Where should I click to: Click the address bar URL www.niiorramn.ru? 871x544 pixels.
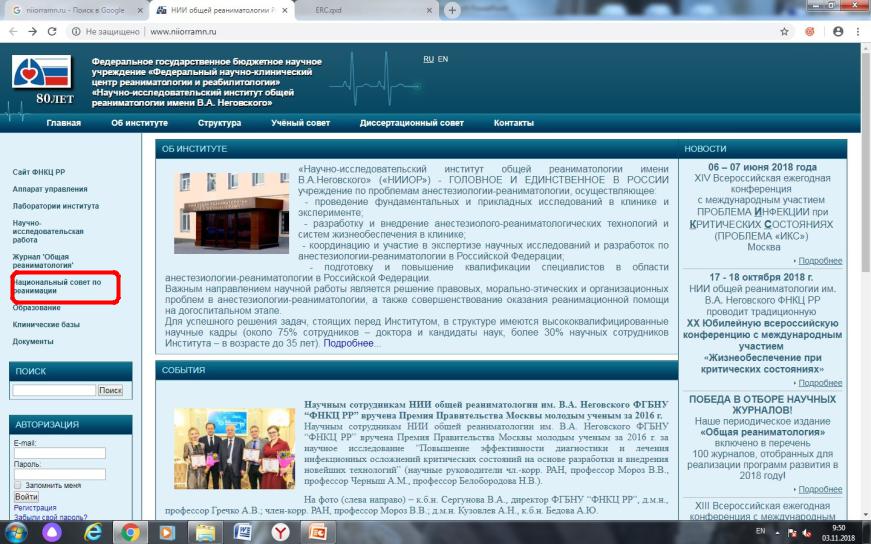[183, 32]
